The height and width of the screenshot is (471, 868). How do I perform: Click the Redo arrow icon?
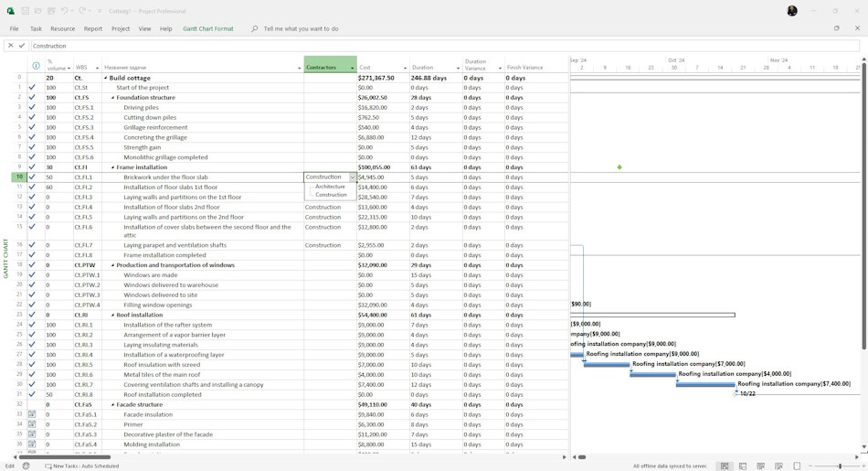pos(82,11)
